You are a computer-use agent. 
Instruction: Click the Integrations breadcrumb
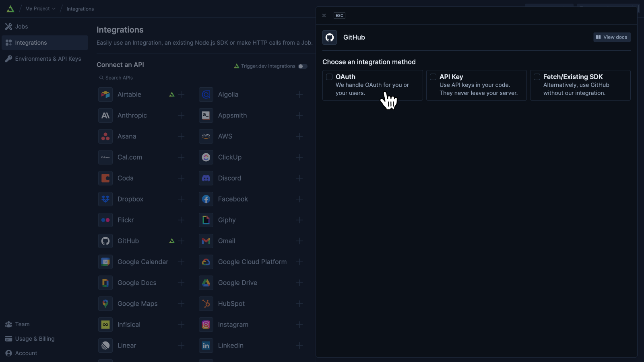(80, 9)
